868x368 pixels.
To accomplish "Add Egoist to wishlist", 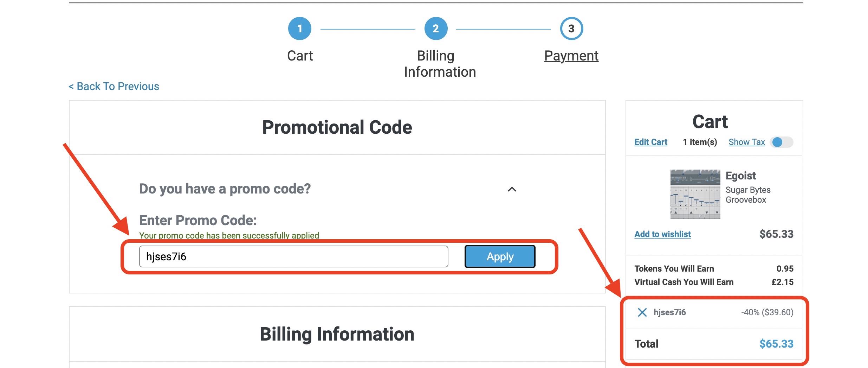I will coord(662,234).
